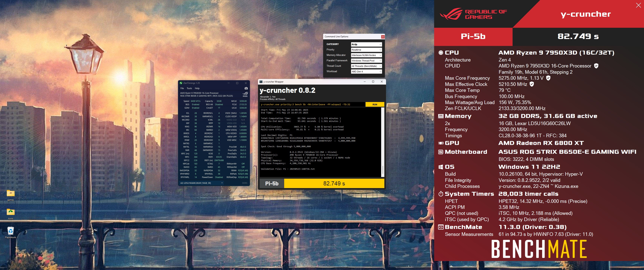644x270 pixels.
Task: Click the ASUS ROG STRIX B650E-E GAMING WIFI text
Action: pyautogui.click(x=567, y=152)
